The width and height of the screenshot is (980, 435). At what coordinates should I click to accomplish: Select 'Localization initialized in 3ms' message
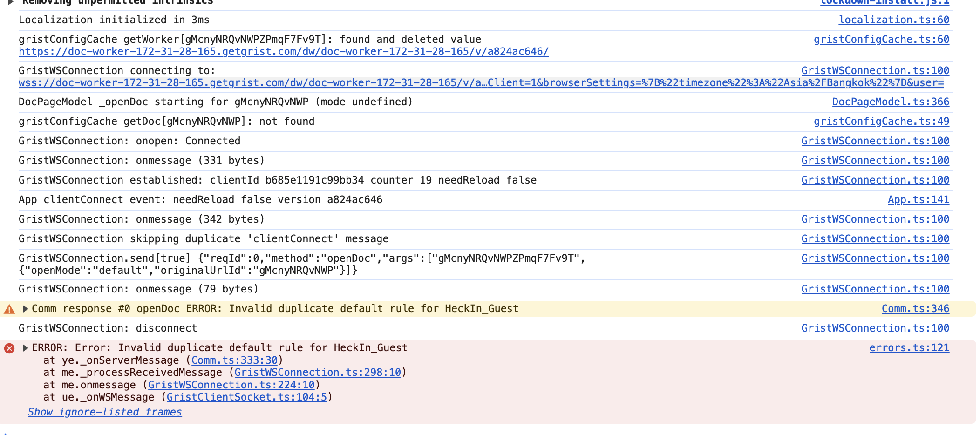[x=114, y=20]
